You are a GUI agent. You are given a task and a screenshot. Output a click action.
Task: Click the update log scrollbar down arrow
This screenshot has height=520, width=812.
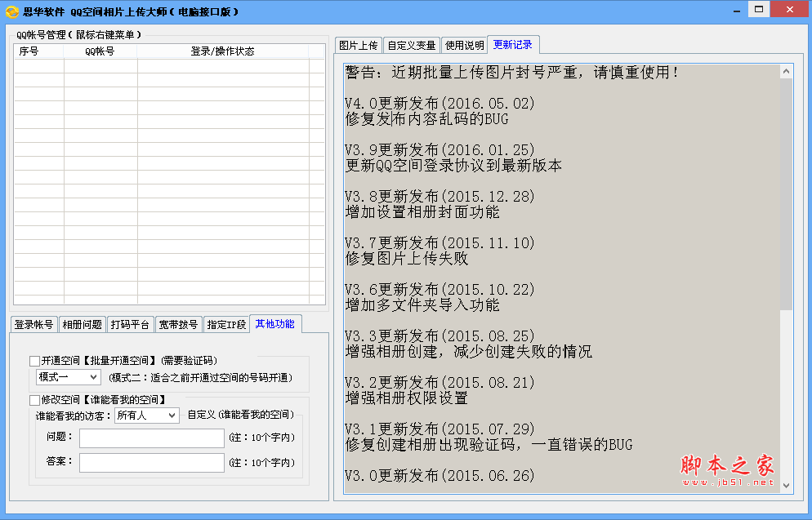coord(786,486)
